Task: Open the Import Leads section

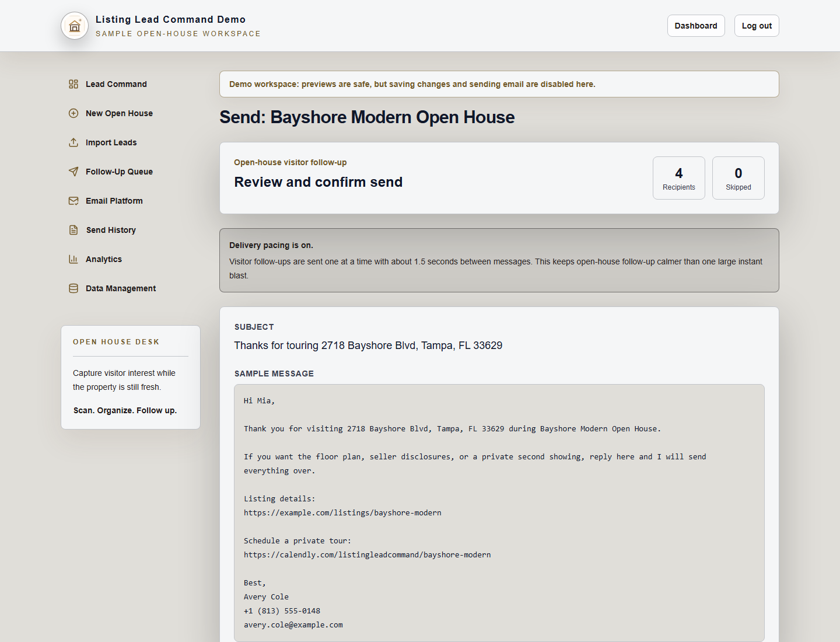Action: 111,142
